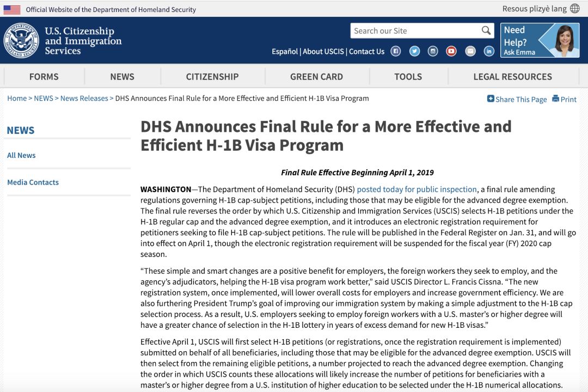
Task: Open All News in the sidebar
Action: click(21, 155)
